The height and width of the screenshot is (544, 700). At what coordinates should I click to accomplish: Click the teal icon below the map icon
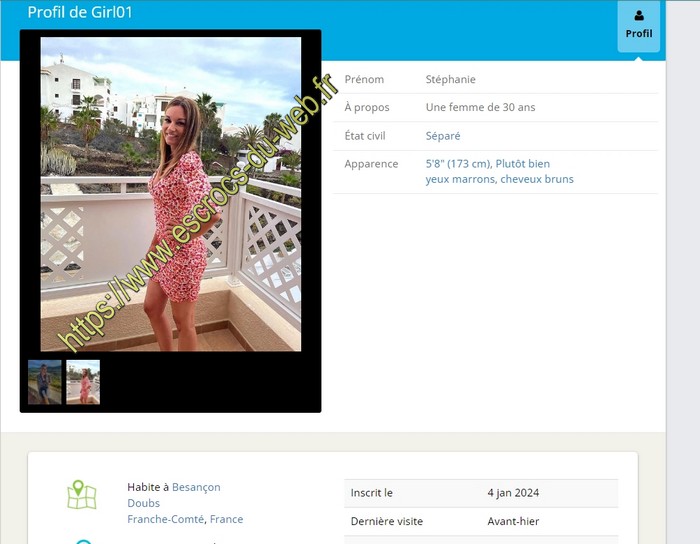tap(84, 540)
